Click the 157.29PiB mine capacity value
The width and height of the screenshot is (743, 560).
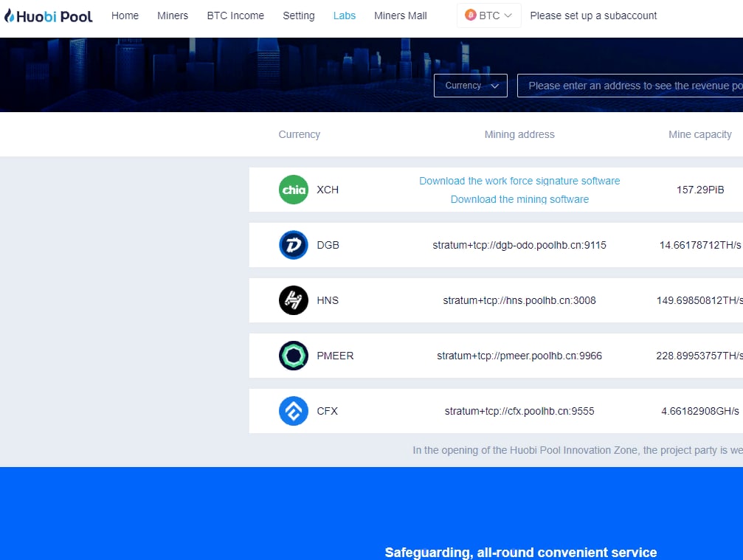click(x=700, y=190)
